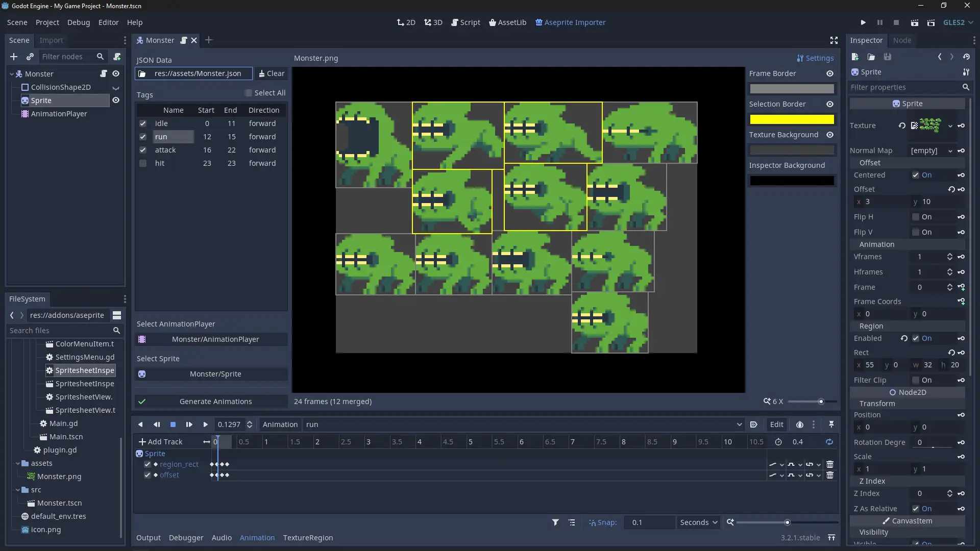The width and height of the screenshot is (980, 551).
Task: Collapse the src folder
Action: point(18,490)
